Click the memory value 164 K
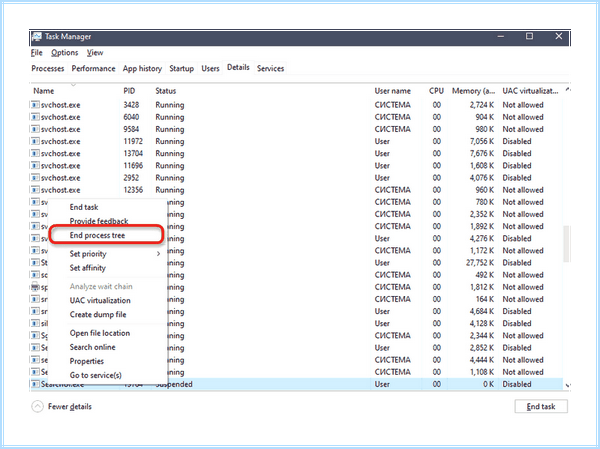600x449 pixels. tap(485, 299)
